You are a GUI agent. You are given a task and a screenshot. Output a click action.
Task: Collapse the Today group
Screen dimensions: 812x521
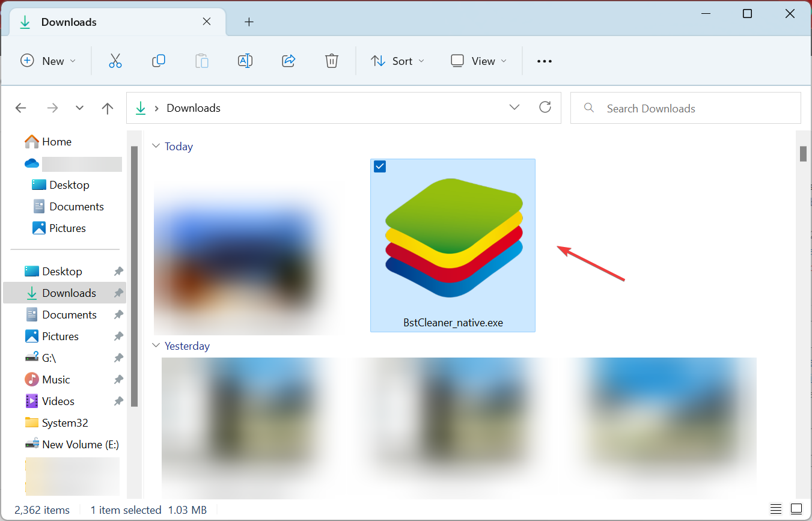click(156, 145)
